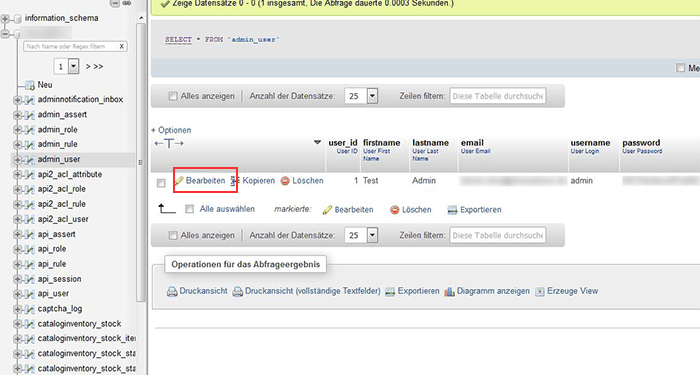Expand the admin_user table node
This screenshot has width=700, height=375.
tap(17, 160)
